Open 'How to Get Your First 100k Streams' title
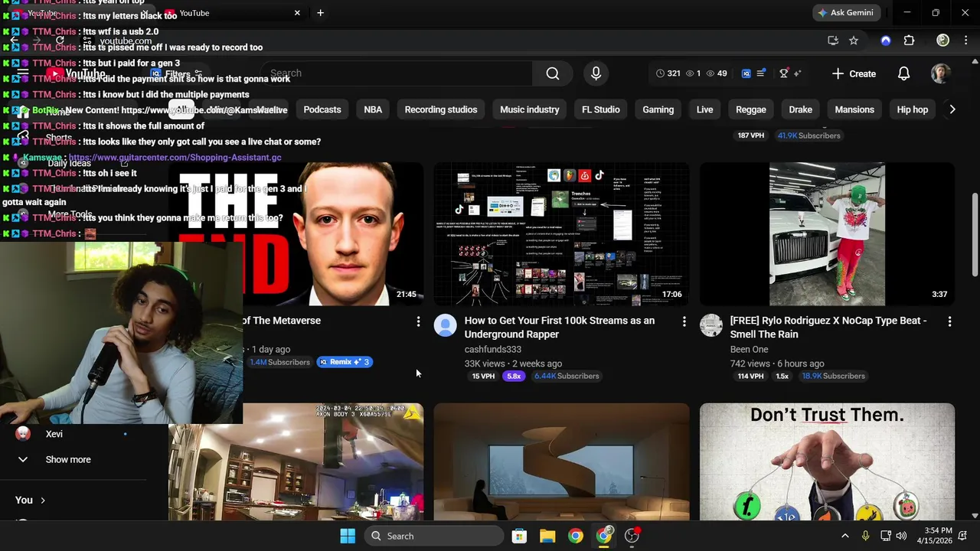This screenshot has height=551, width=980. [x=560, y=328]
